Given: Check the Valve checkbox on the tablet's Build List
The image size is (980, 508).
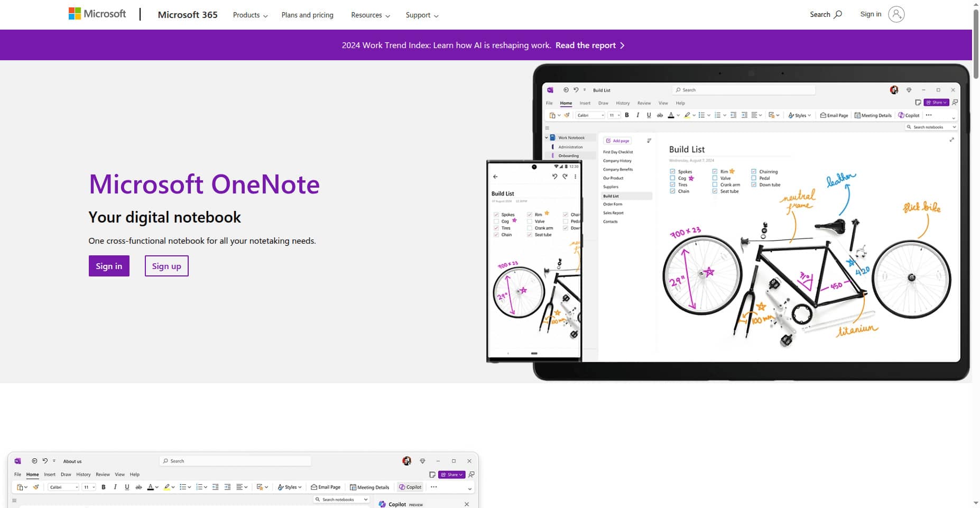Looking at the screenshot, I should coord(715,178).
